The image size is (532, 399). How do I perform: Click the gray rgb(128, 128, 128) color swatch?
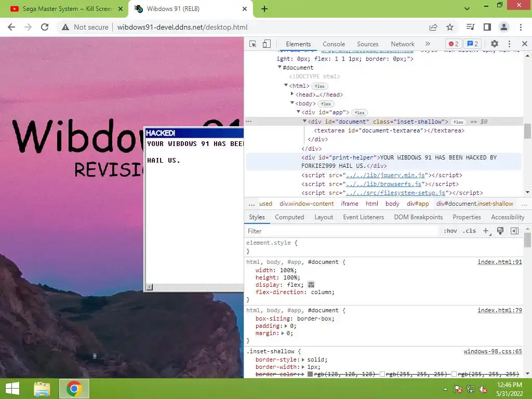310,374
